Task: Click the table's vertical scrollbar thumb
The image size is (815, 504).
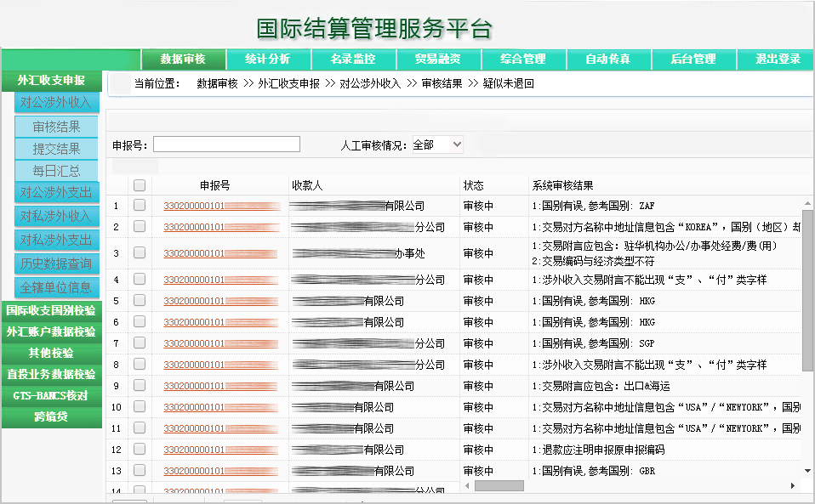Action: tap(807, 291)
